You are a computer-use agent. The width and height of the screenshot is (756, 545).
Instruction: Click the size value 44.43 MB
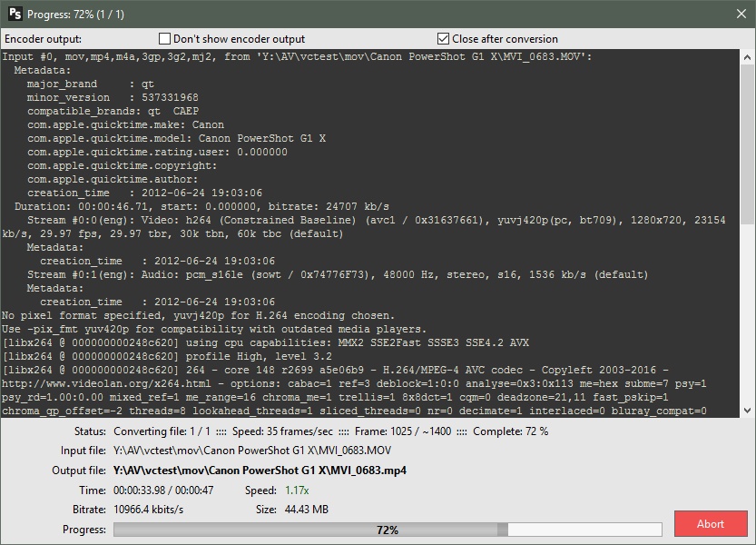(x=307, y=510)
